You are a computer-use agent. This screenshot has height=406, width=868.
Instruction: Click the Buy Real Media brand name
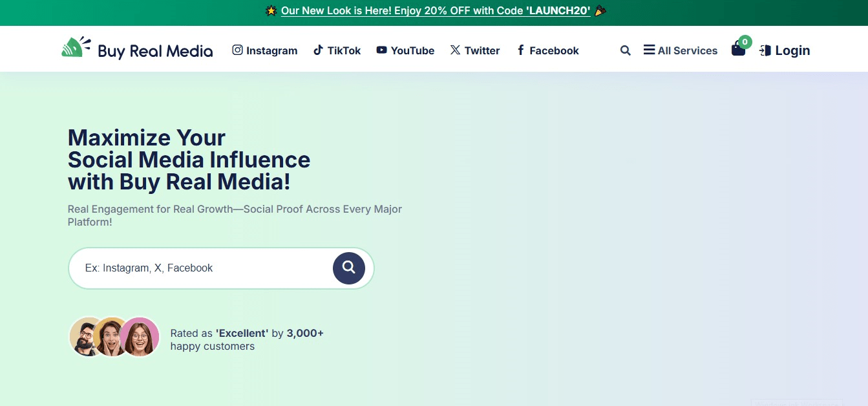155,51
